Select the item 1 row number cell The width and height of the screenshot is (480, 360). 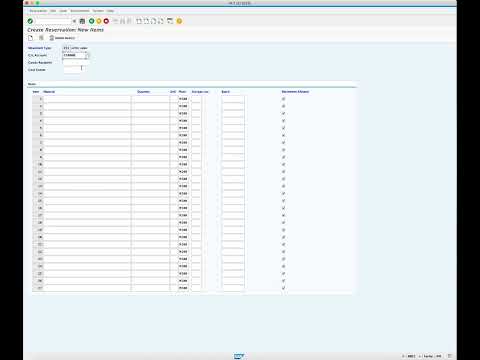click(38, 99)
